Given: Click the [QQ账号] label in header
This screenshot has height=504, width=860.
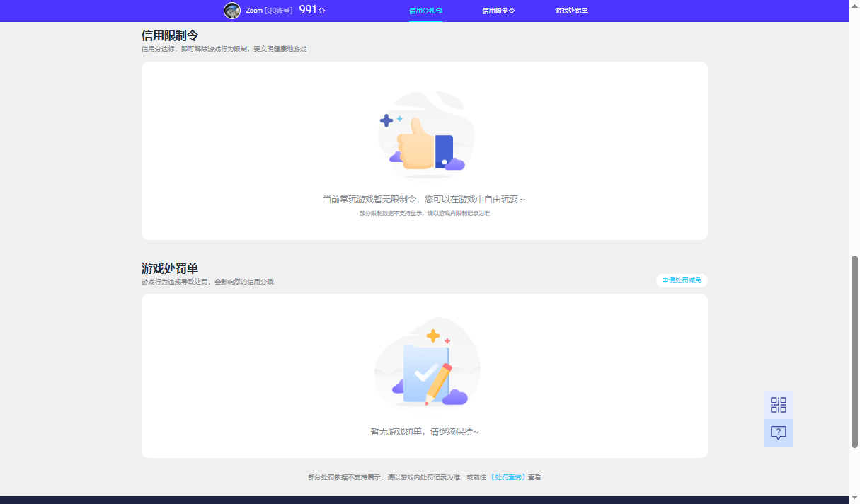Looking at the screenshot, I should click(x=279, y=11).
